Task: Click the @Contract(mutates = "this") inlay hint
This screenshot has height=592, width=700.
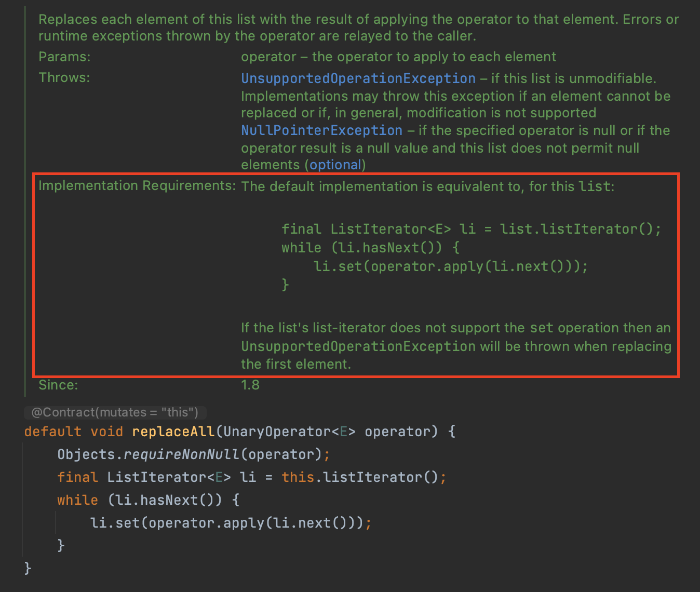Action: point(115,412)
